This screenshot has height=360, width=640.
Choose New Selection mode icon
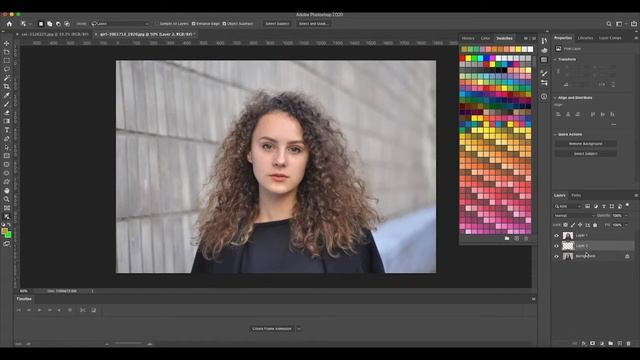(41, 24)
